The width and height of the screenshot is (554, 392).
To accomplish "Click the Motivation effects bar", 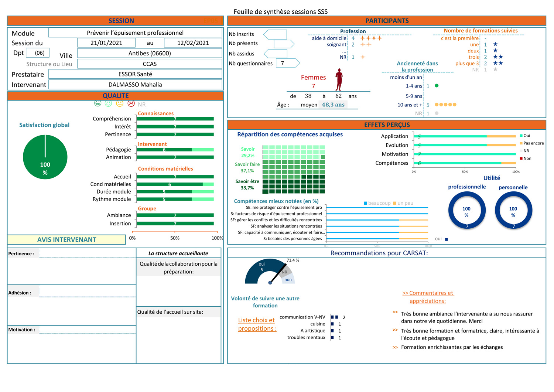I will (465, 154).
